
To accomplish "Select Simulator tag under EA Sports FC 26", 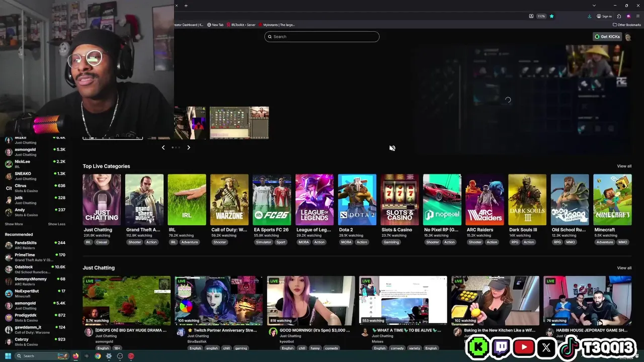I will [x=264, y=242].
